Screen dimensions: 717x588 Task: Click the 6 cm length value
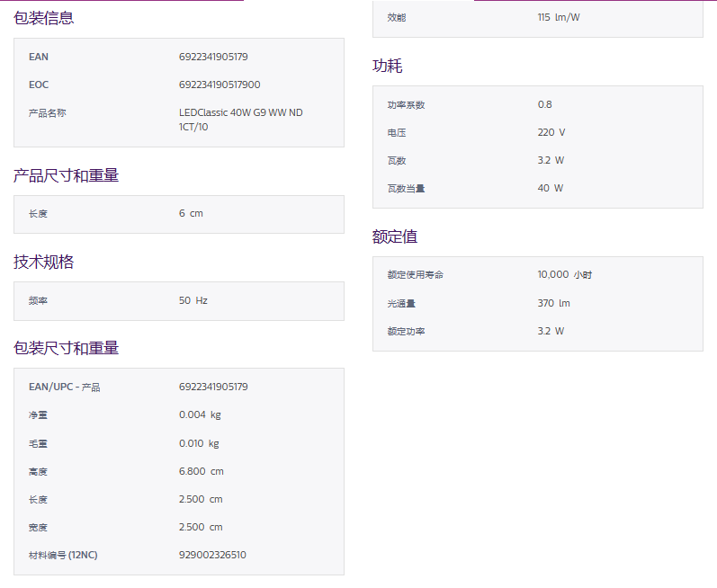(x=191, y=213)
